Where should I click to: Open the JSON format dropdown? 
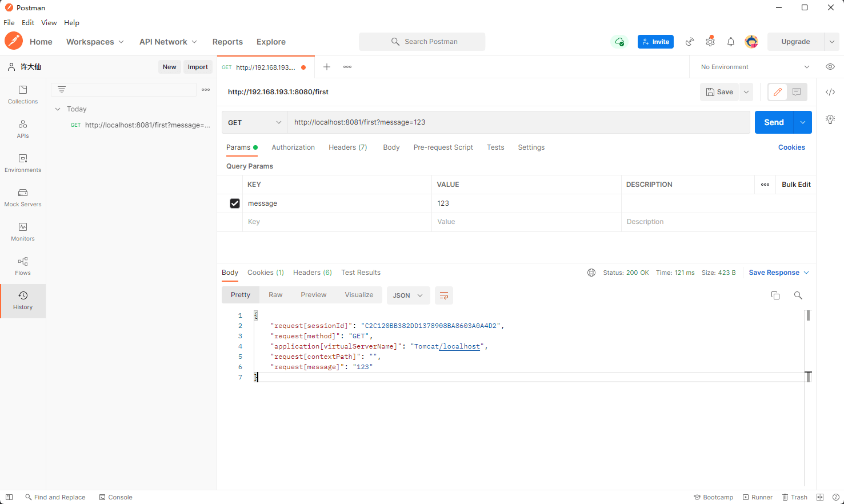point(408,295)
